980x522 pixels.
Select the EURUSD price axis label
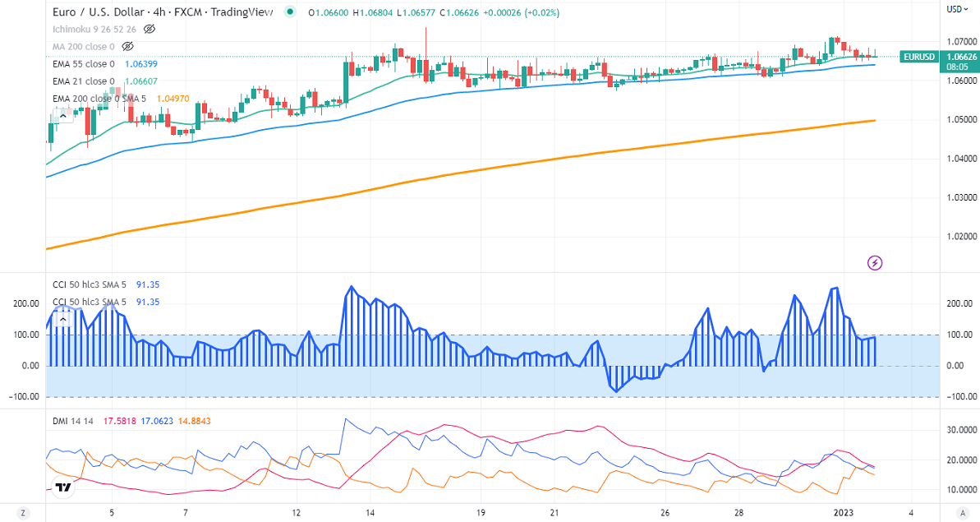(x=918, y=57)
